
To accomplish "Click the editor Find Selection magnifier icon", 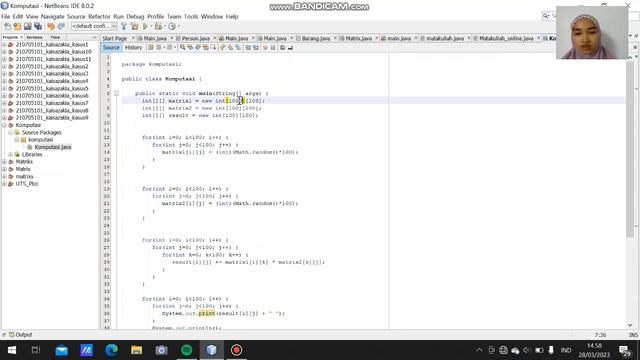I will pyautogui.click(x=182, y=48).
